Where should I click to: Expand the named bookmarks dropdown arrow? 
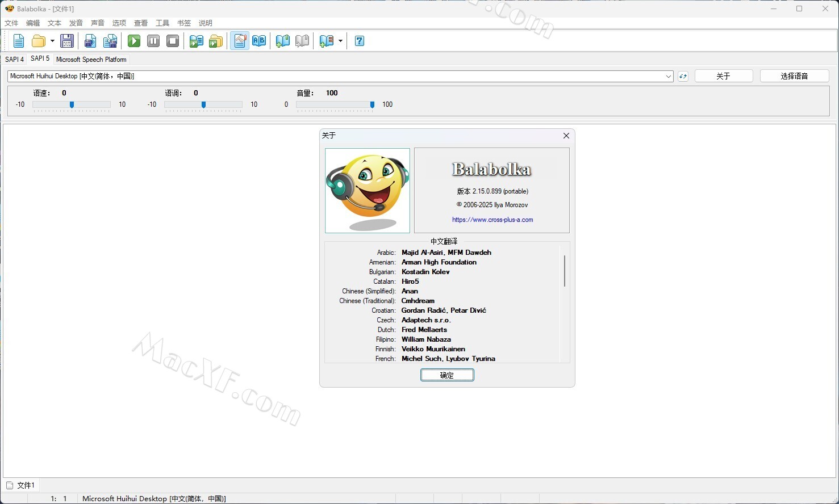[340, 41]
